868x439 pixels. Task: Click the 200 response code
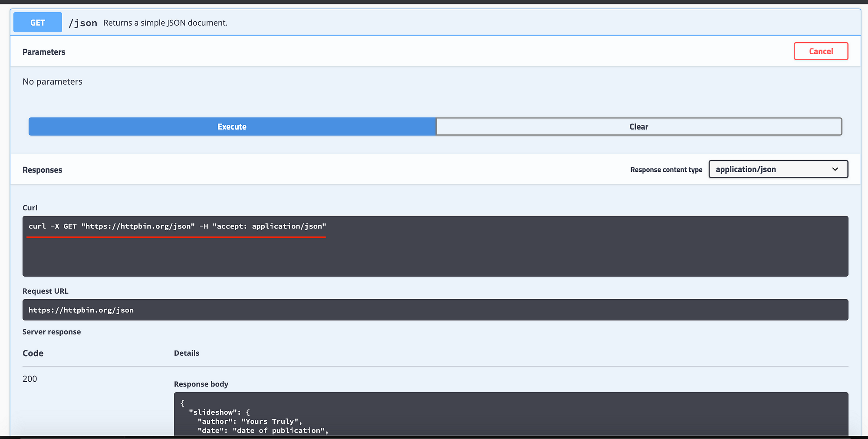tap(30, 379)
